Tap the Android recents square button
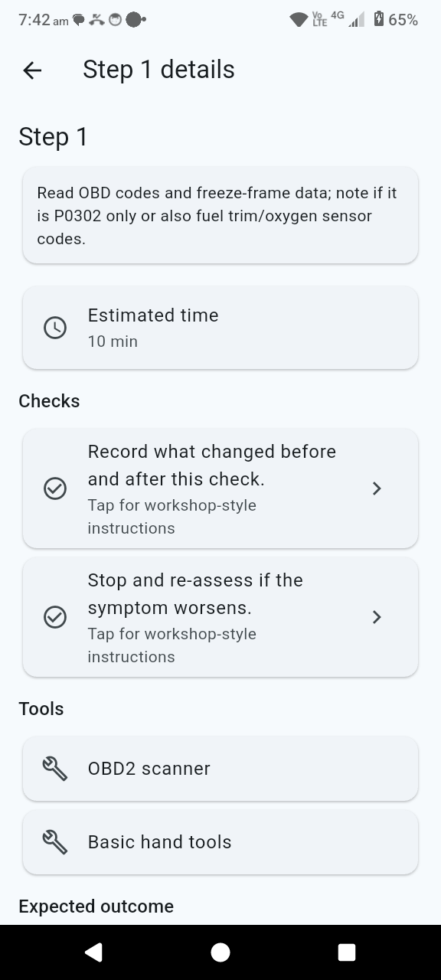Screen dimensions: 441x980 click(x=346, y=952)
